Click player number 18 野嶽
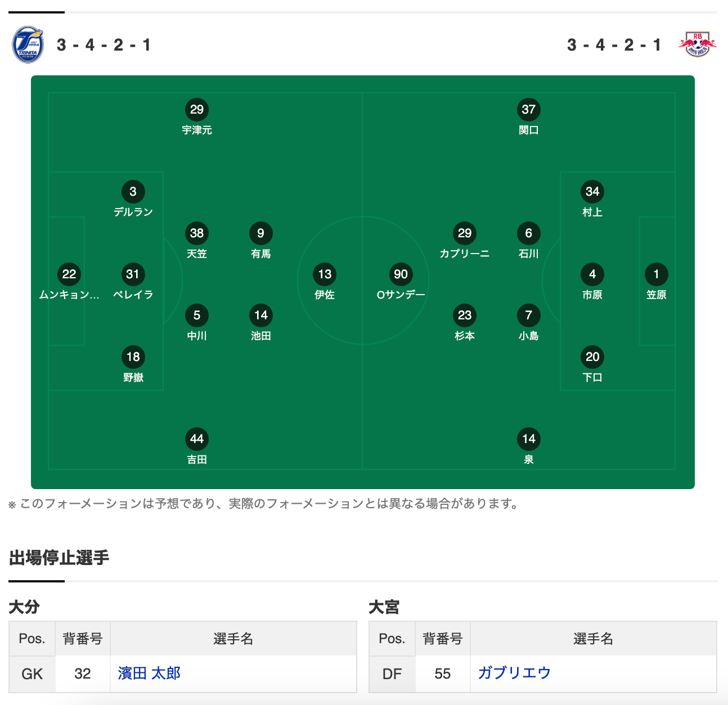Viewport: 728px width, 705px height. 133,364
